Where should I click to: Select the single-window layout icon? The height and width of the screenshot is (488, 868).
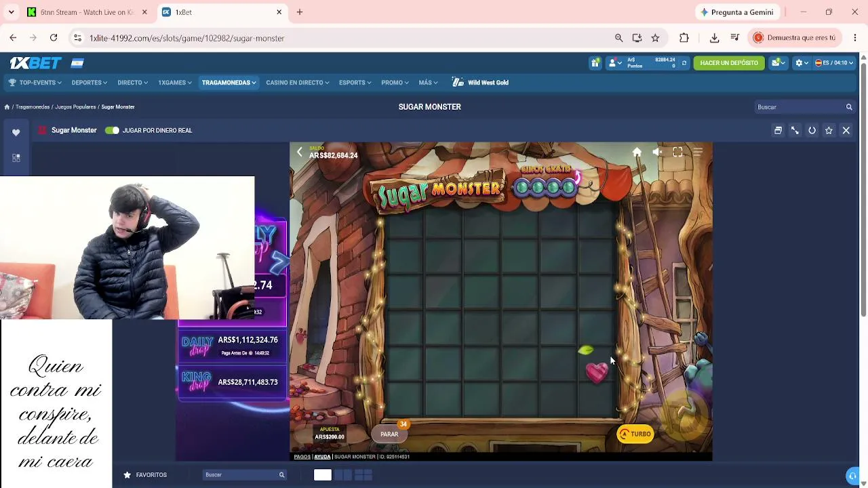tap(323, 475)
